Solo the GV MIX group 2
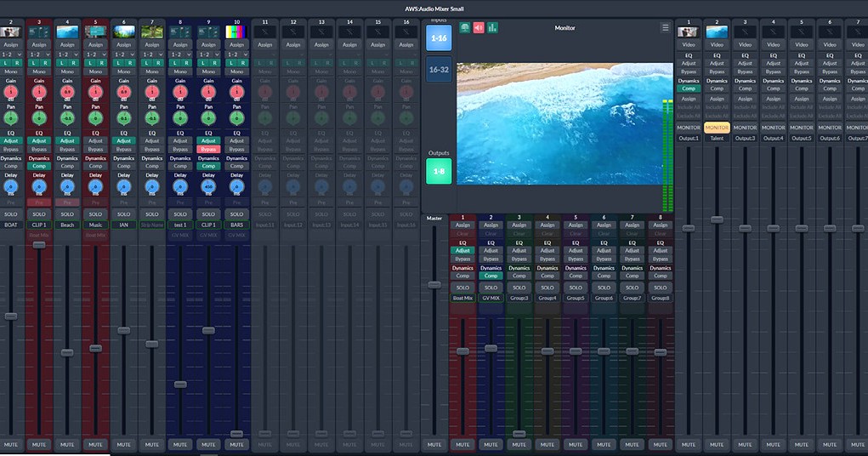The image size is (868, 456). point(491,288)
